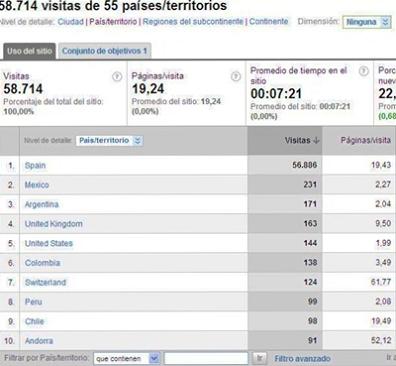396x366 pixels.
Task: Sort by Páginas/visita column header
Action: click(x=366, y=140)
